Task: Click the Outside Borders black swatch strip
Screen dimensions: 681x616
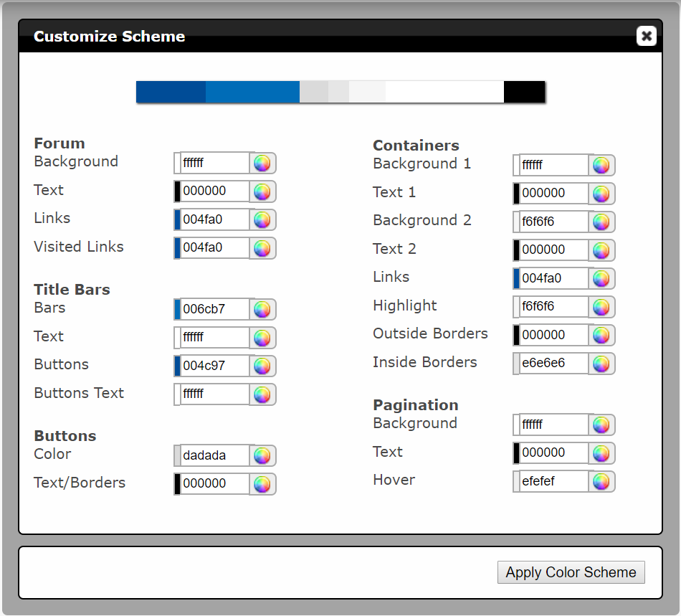Action: click(x=516, y=336)
